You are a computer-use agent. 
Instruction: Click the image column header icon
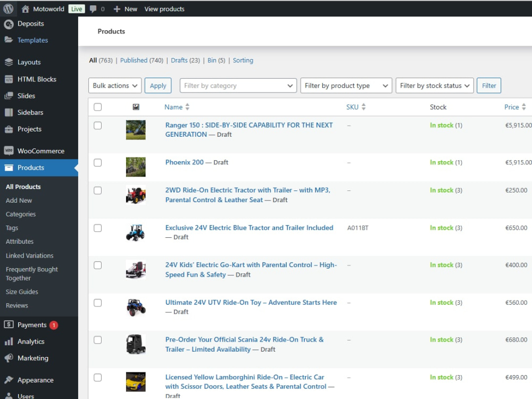pyautogui.click(x=136, y=107)
